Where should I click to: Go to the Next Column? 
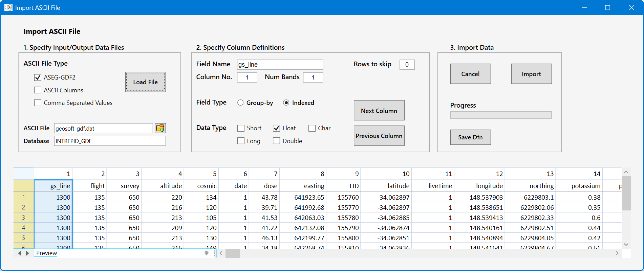coord(379,110)
